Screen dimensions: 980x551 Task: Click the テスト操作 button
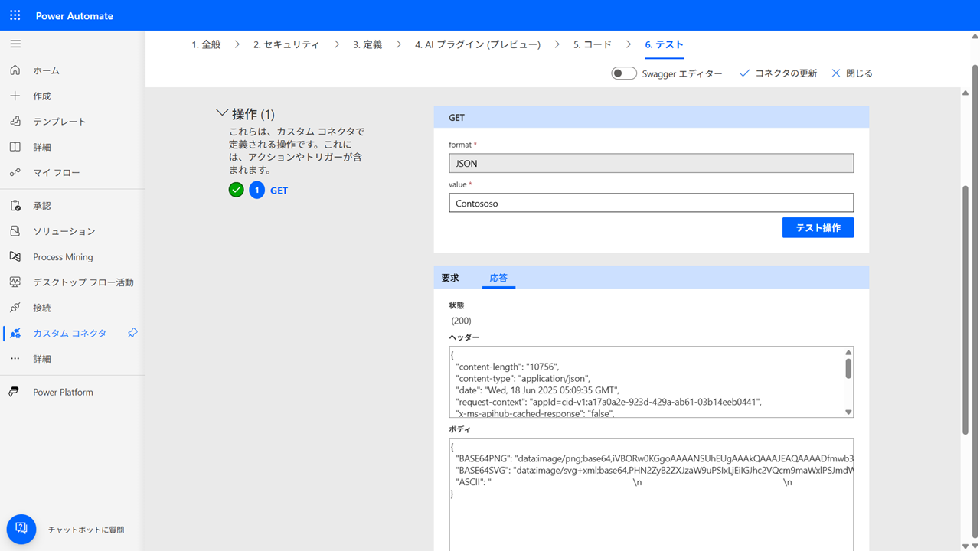[818, 228]
